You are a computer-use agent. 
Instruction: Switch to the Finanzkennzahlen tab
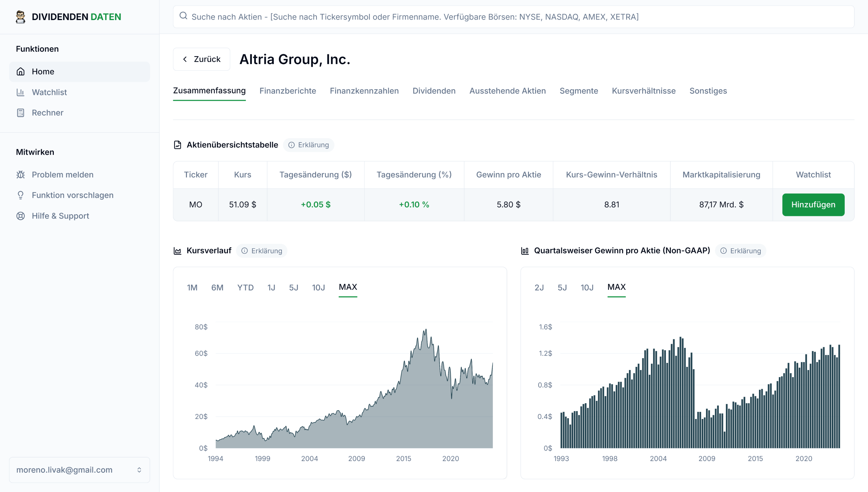click(364, 91)
